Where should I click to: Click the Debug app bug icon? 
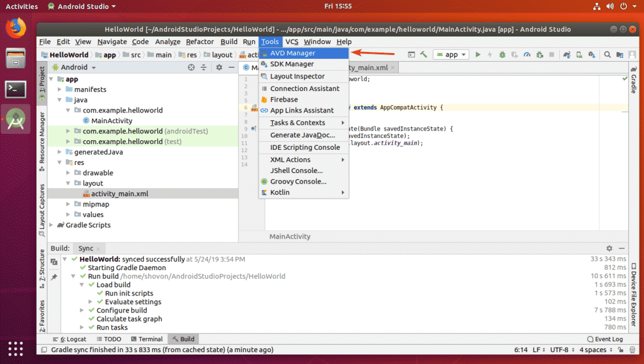(502, 54)
